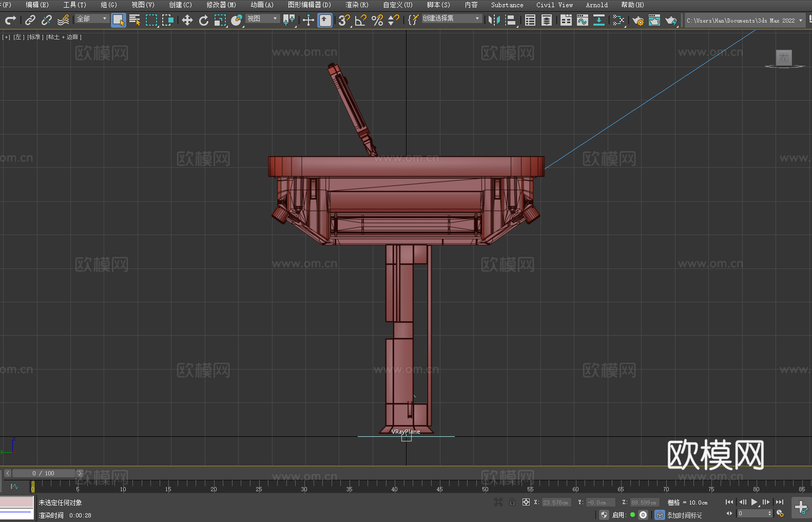Open the 修改器(M) menu

[221, 5]
